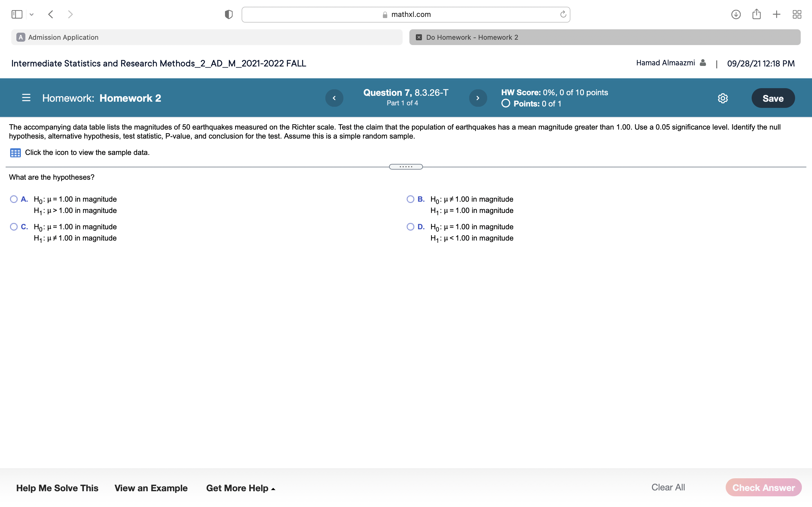Open Safari downloads icon

pos(736,14)
